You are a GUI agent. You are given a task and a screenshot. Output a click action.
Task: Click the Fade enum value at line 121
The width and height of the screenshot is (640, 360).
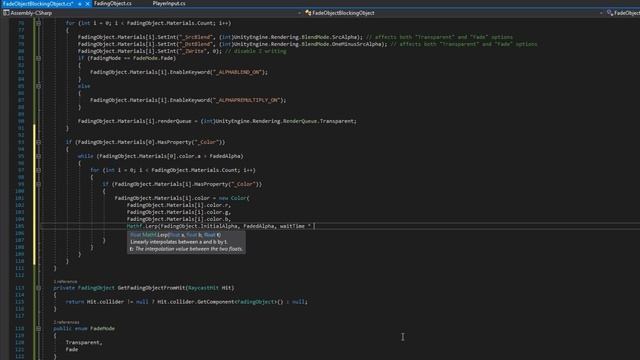pos(72,350)
